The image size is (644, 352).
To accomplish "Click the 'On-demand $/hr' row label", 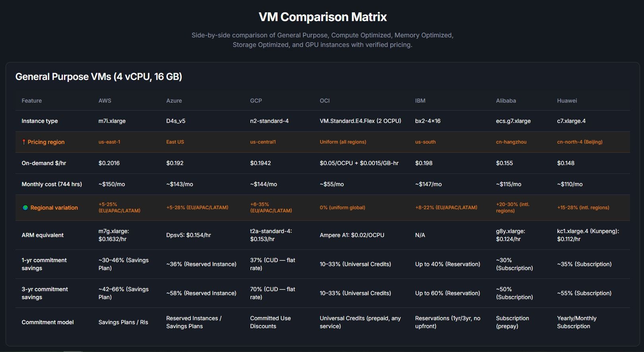I will (44, 163).
